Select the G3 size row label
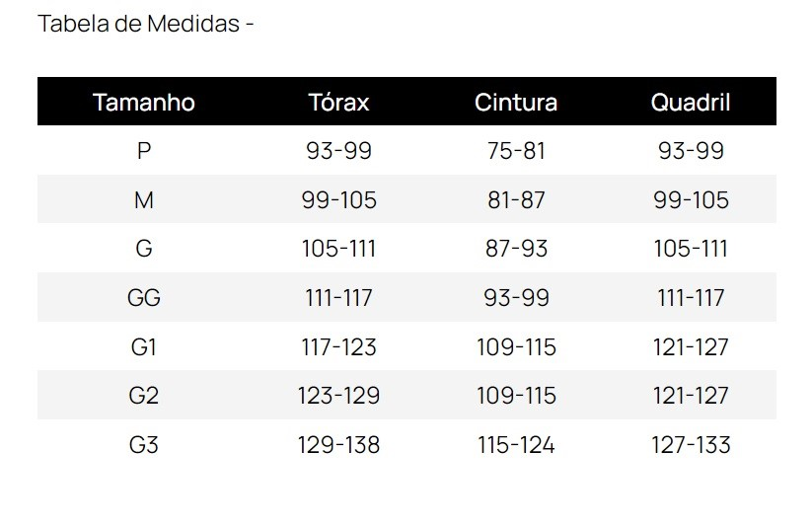 (144, 445)
